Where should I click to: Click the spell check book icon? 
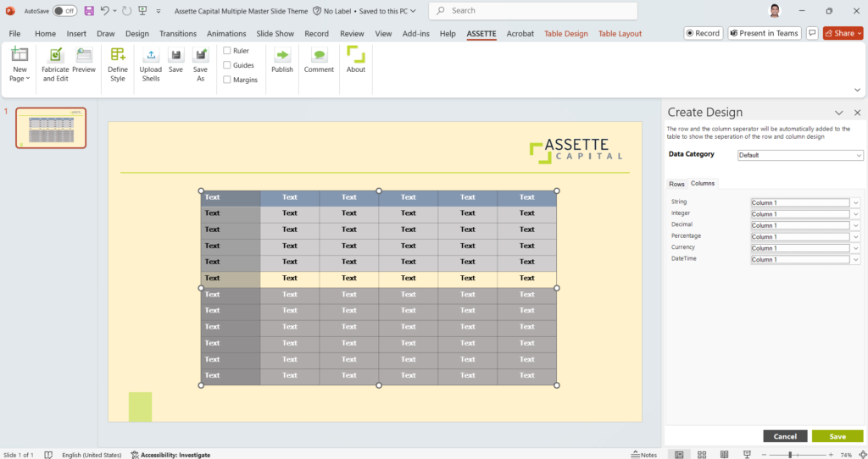pos(48,455)
